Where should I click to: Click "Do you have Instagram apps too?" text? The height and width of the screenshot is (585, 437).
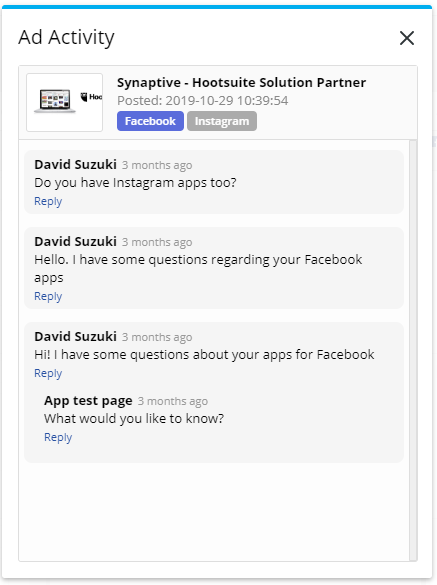pos(135,183)
